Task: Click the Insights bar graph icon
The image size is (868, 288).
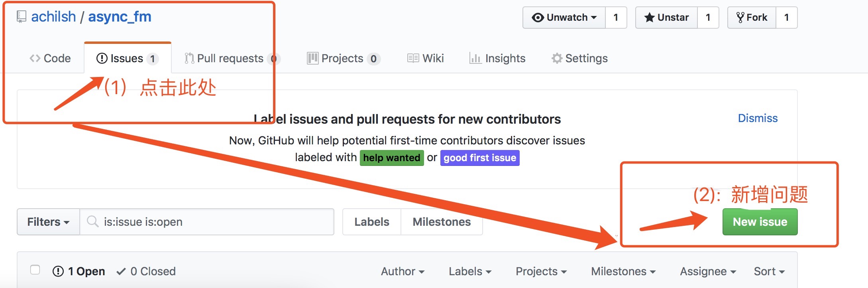Action: (x=475, y=58)
